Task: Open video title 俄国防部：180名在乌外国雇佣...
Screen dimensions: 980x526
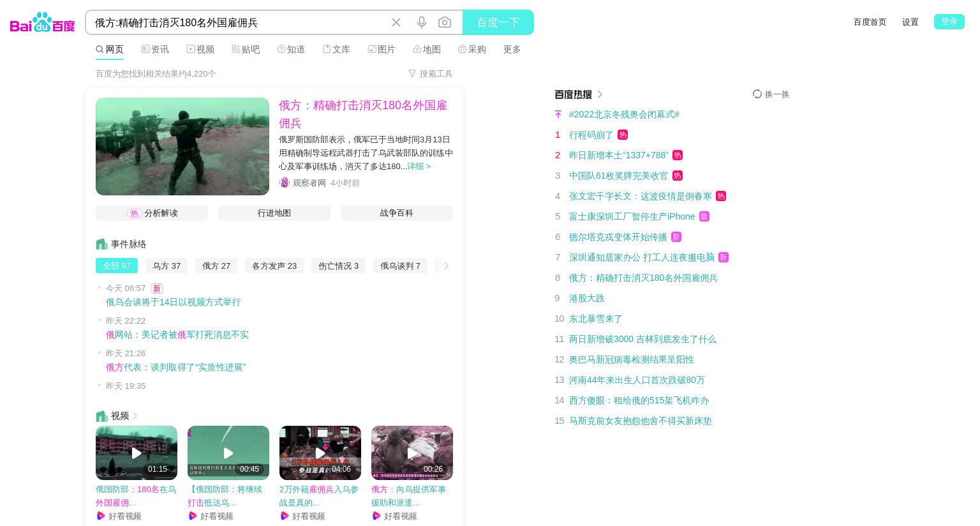Action: pyautogui.click(x=136, y=496)
